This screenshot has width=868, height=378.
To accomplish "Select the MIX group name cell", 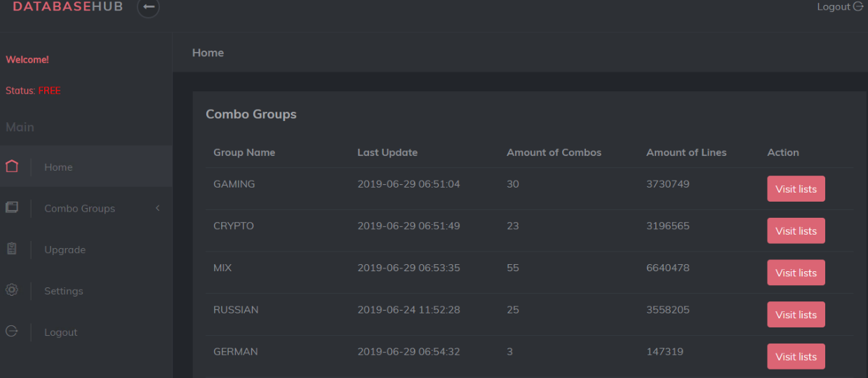I will 222,268.
